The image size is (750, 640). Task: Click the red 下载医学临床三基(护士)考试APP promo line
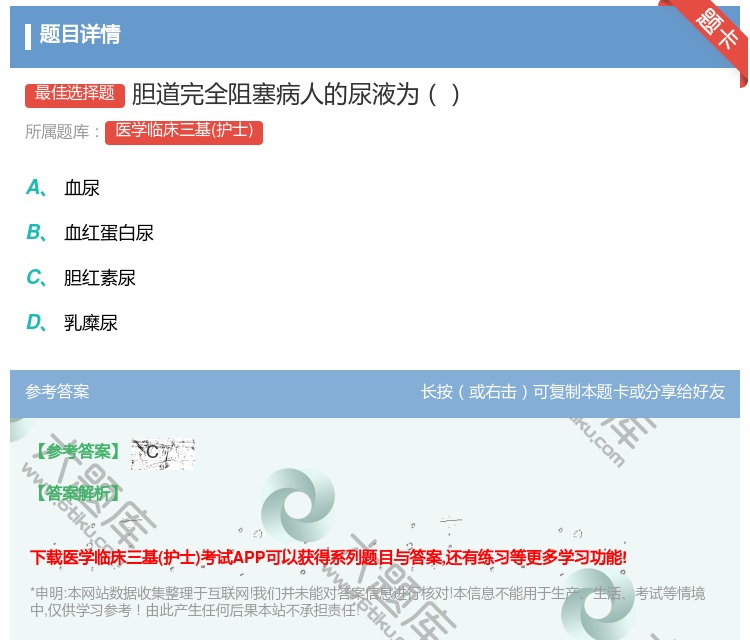(328, 557)
